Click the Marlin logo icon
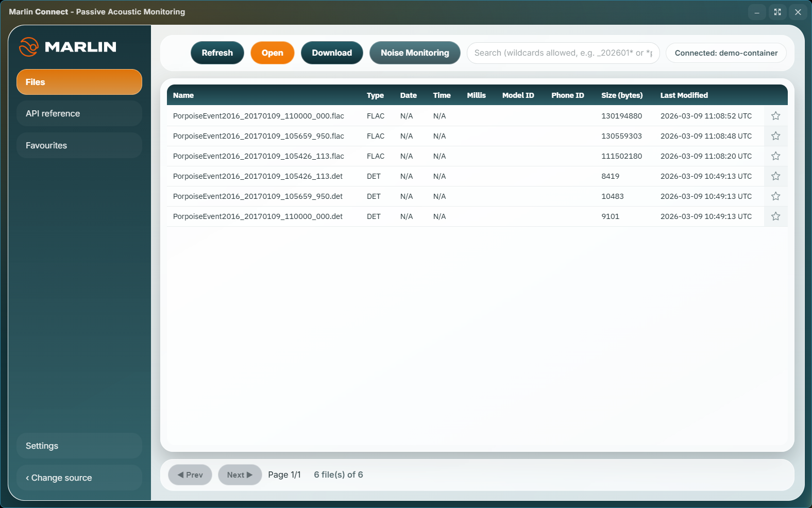The height and width of the screenshot is (508, 812). coord(29,47)
